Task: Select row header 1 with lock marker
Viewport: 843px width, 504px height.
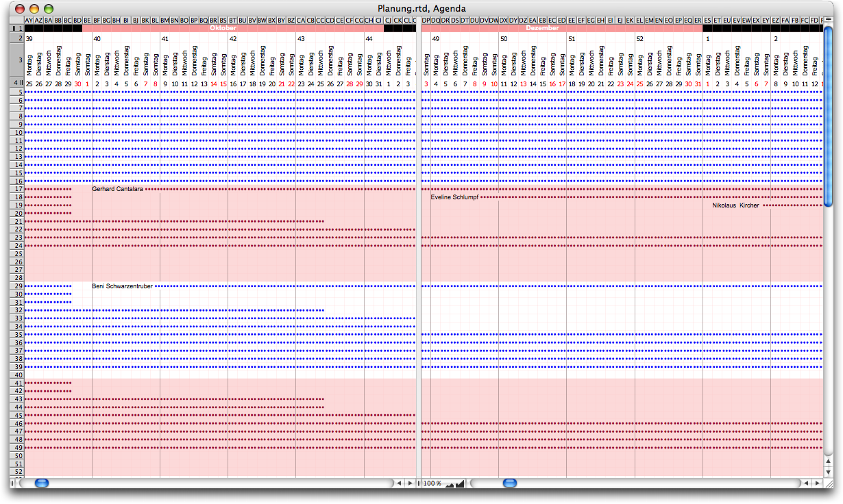Action: [x=16, y=28]
